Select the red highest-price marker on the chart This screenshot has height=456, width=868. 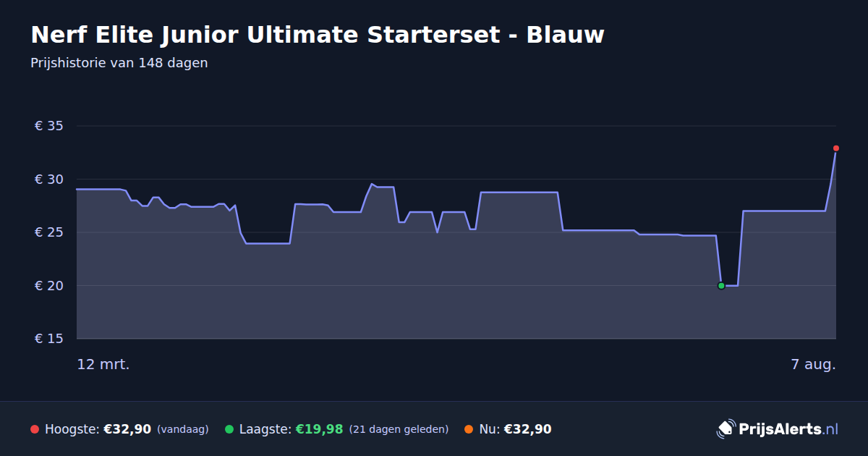(836, 148)
